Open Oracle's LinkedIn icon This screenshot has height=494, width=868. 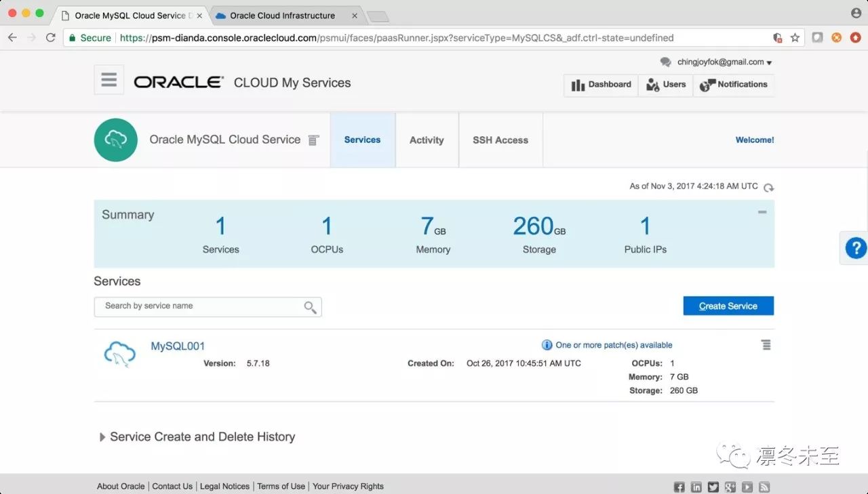click(696, 487)
